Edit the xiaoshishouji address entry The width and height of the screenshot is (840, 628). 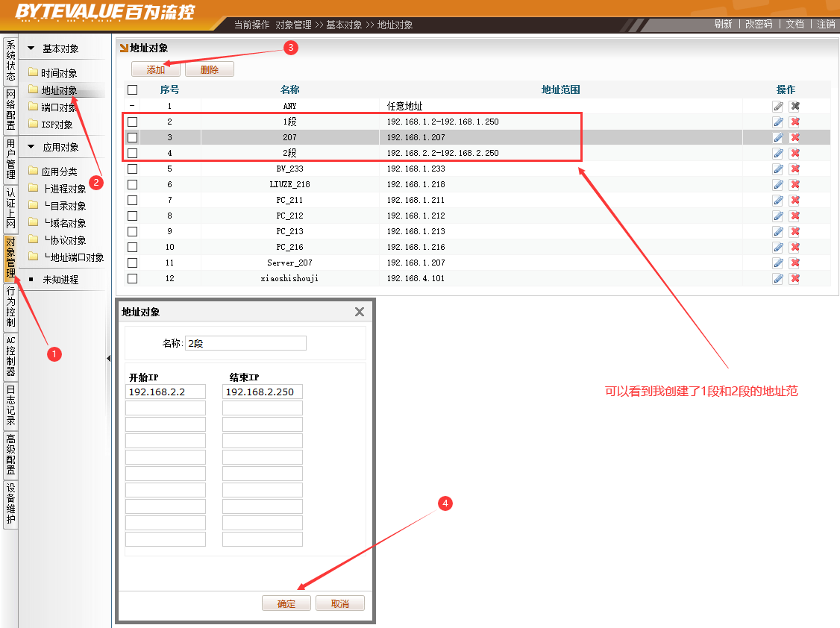(x=777, y=278)
